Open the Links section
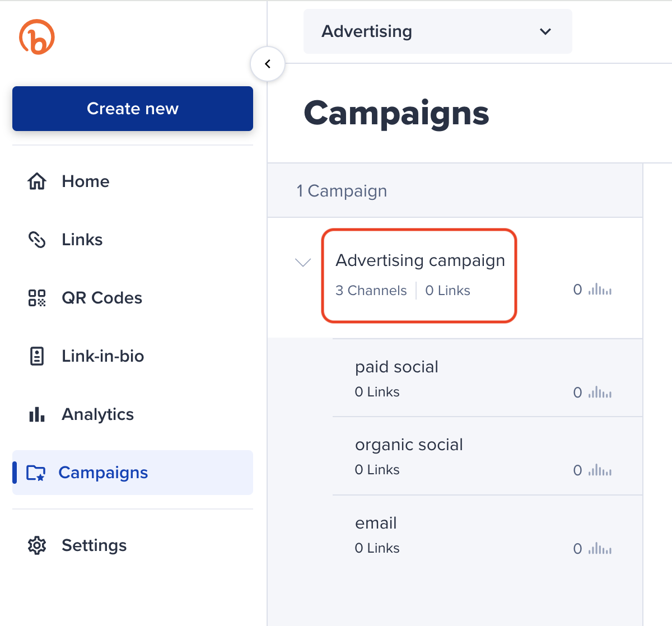The image size is (672, 626). 82,240
